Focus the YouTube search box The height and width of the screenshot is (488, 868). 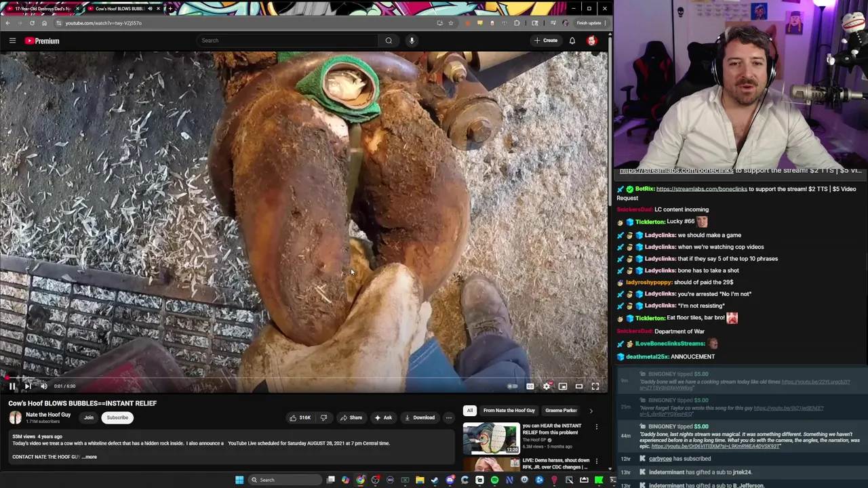click(288, 41)
